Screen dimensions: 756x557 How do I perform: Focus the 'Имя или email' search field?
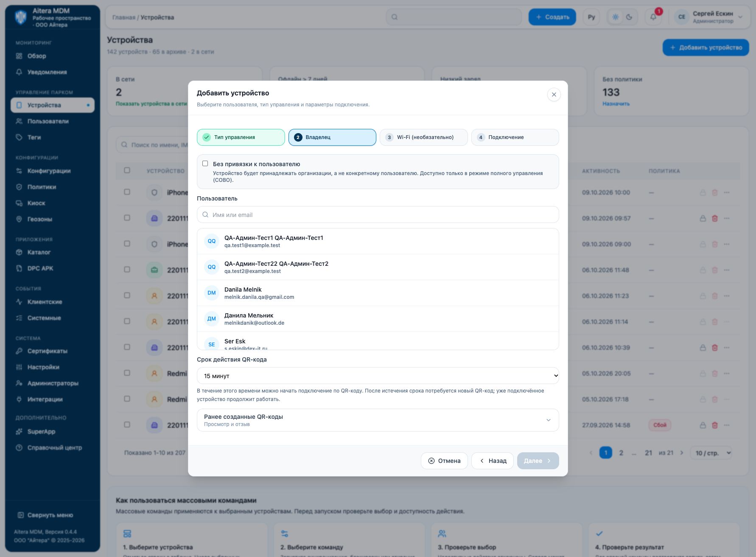coord(378,215)
